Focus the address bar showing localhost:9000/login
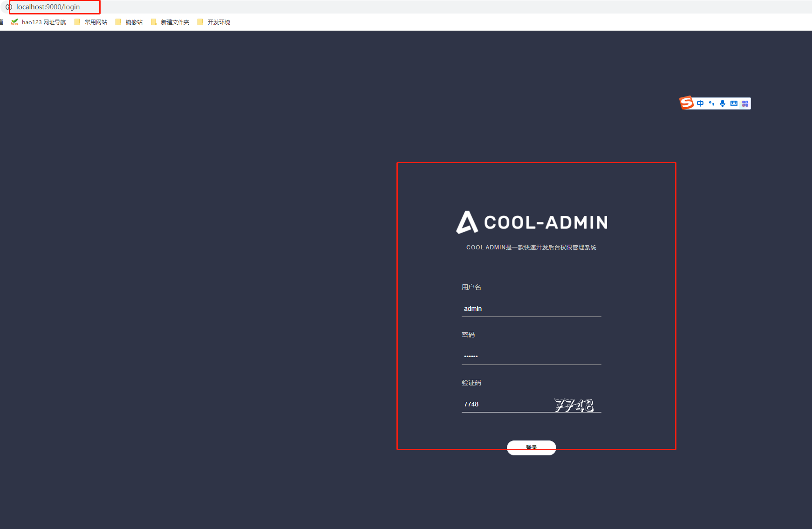Screen dimensions: 812x529 48,7
